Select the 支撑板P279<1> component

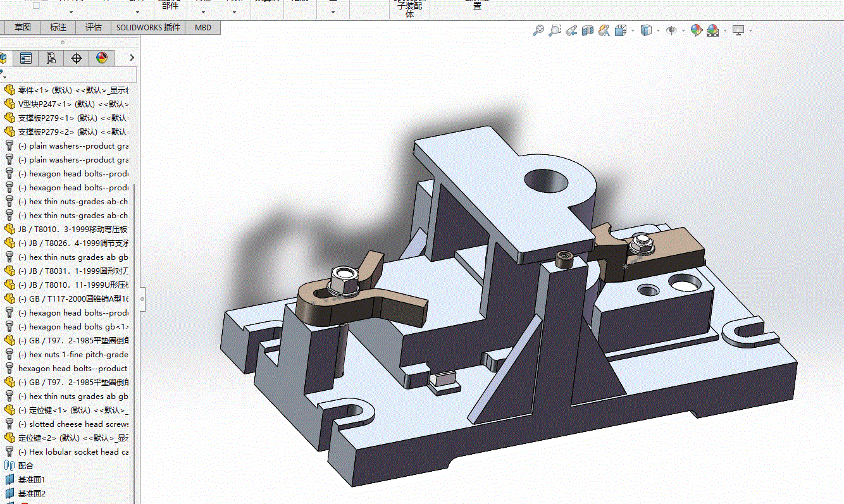pyautogui.click(x=66, y=118)
